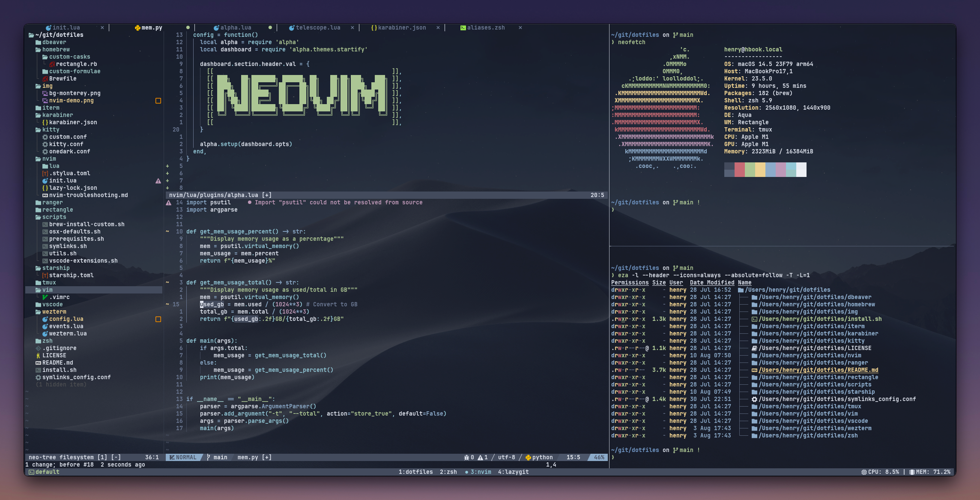Click the red swatch in neofetch palette

739,170
